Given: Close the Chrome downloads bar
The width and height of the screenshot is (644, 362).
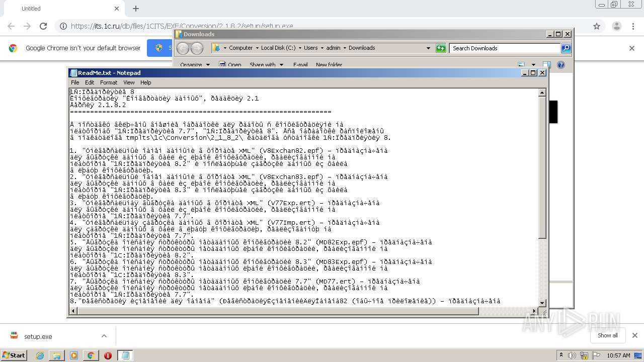Looking at the screenshot, I should [634, 335].
